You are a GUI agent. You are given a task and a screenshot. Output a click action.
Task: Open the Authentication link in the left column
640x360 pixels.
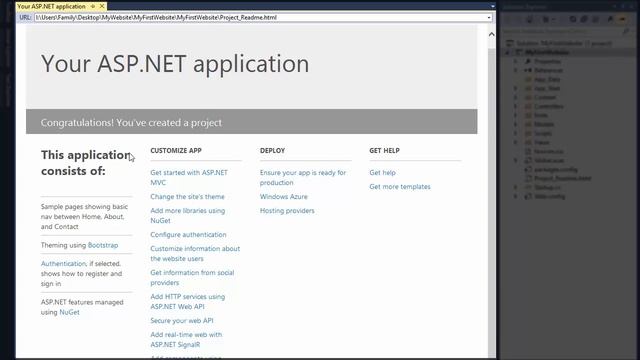click(63, 264)
